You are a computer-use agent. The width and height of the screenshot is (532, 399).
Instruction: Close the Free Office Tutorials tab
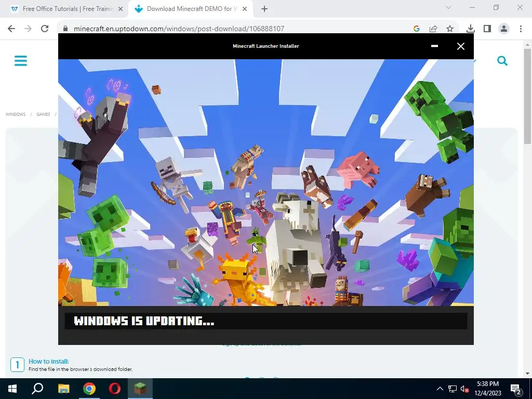[x=121, y=9]
